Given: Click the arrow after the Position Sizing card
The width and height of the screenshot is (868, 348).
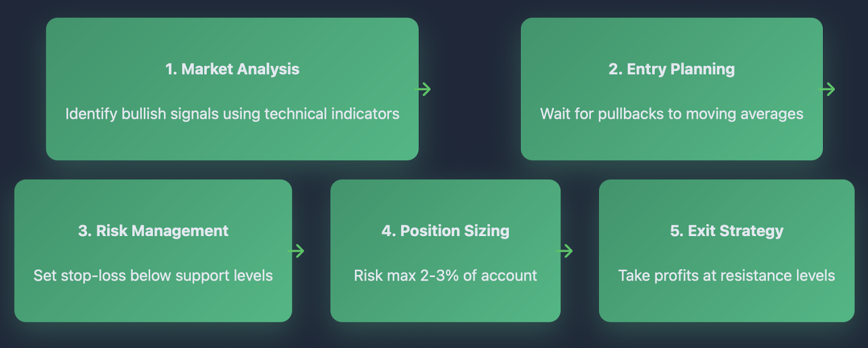Looking at the screenshot, I should [565, 251].
